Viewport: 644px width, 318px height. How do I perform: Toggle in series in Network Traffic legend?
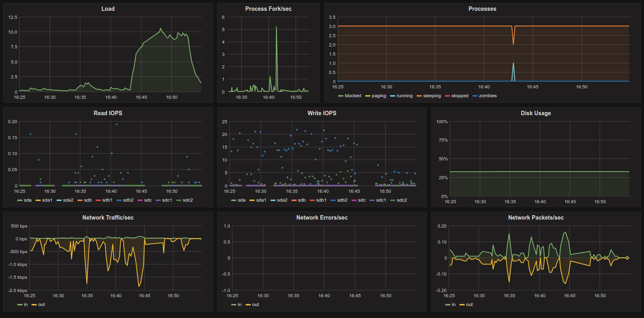tap(23, 304)
